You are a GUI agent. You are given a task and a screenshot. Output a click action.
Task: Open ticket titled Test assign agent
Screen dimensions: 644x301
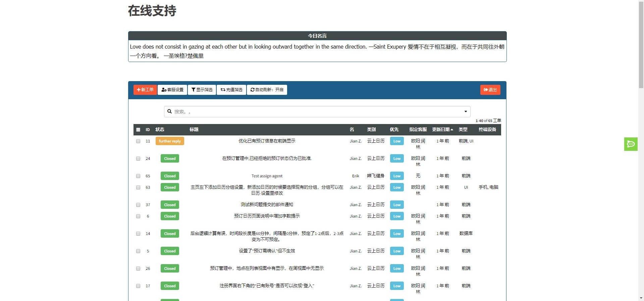tap(267, 176)
